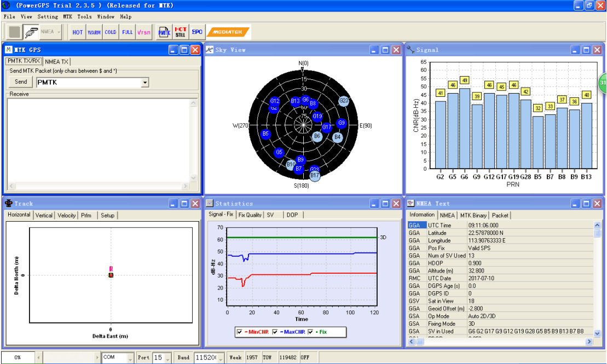Click the serial connect plug icon
Screen dimensions: 607x364
point(31,32)
